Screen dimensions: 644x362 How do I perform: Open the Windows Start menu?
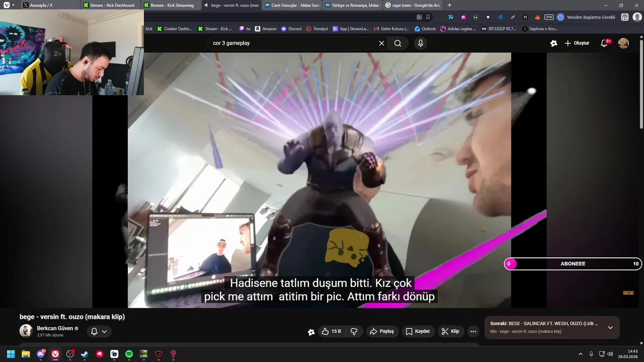pos(11,354)
